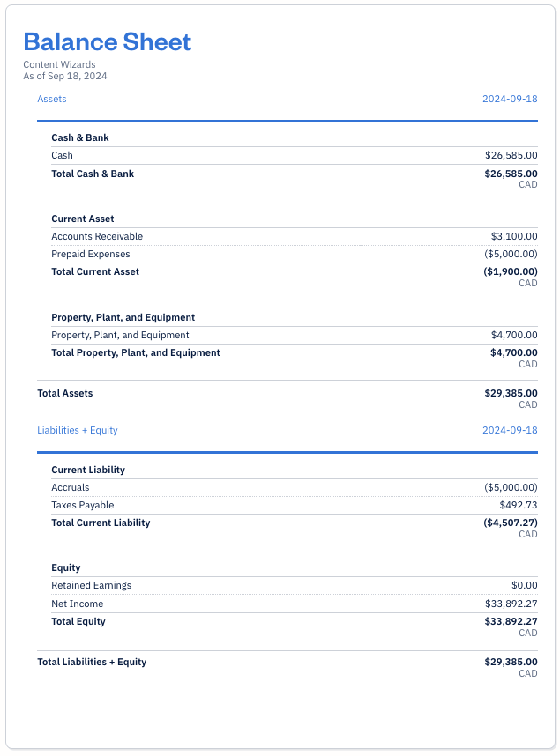560x756 pixels.
Task: Select the Taxes Payable row label
Action: pyautogui.click(x=82, y=505)
